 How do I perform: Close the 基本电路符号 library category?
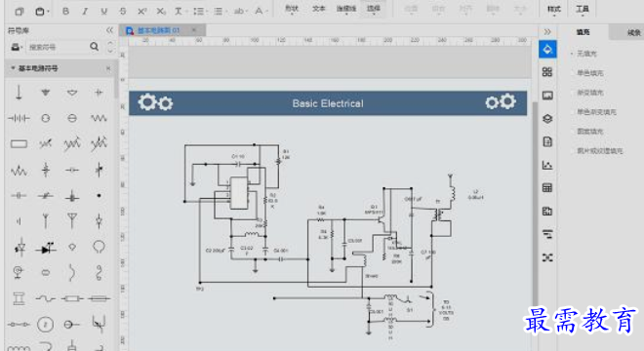click(108, 68)
